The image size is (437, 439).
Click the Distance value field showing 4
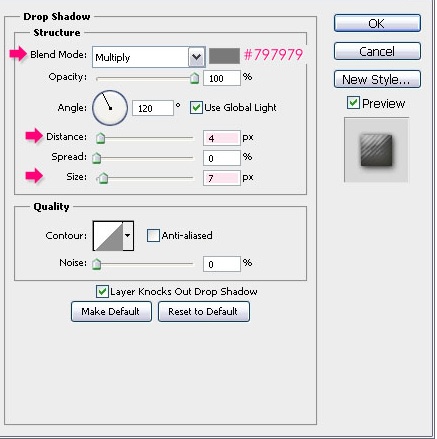click(221, 138)
